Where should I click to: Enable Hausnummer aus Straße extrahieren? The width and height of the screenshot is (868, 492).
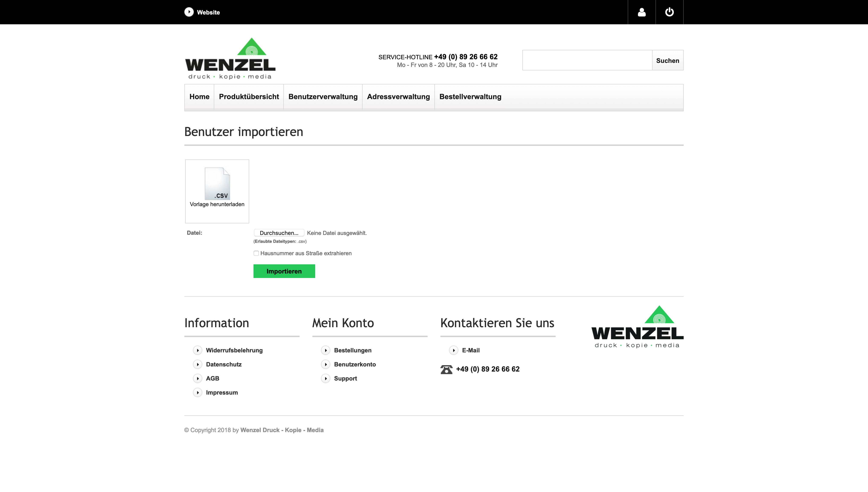click(256, 253)
